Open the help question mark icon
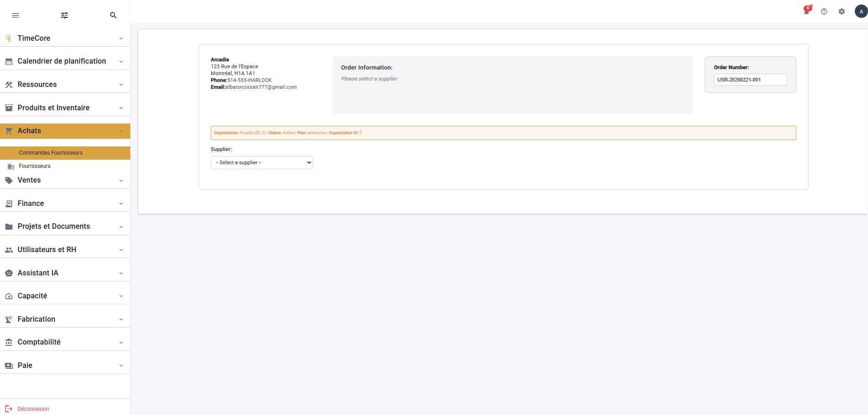Viewport: 868px width, 415px height. (x=824, y=11)
